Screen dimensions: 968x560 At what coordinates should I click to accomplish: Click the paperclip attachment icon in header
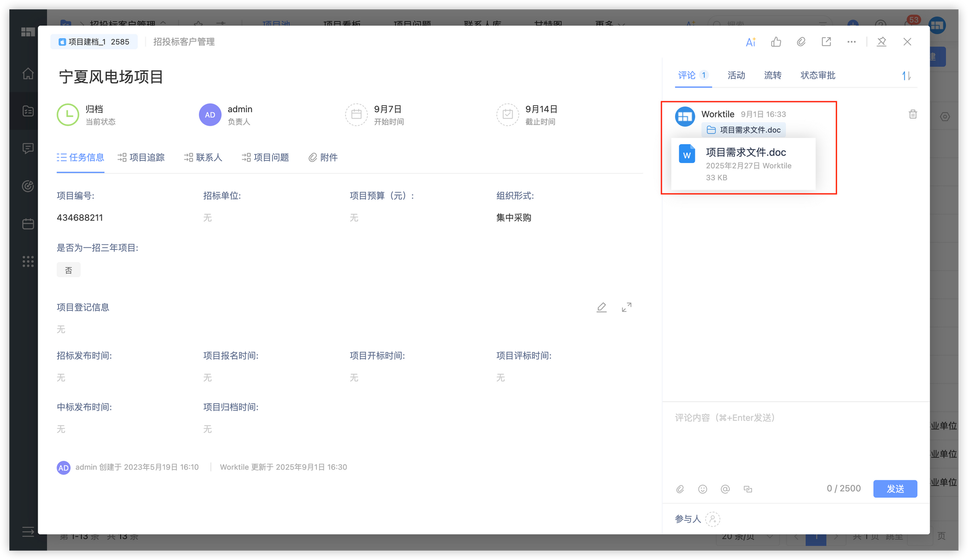click(801, 42)
